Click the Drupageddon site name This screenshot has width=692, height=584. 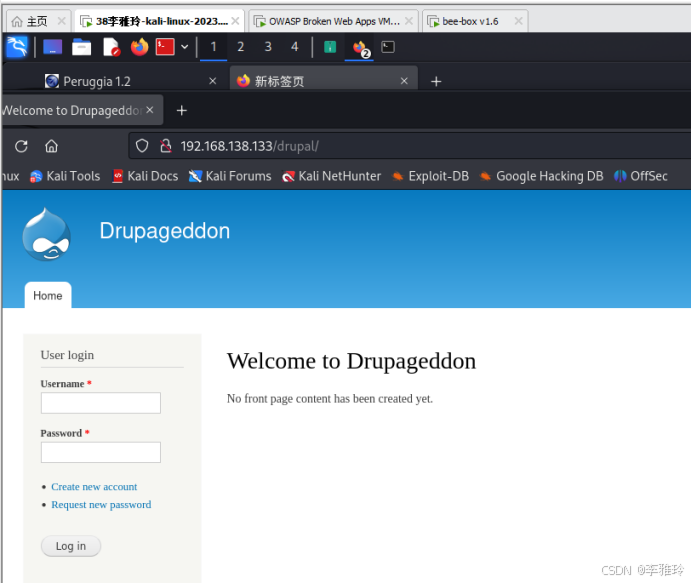165,231
